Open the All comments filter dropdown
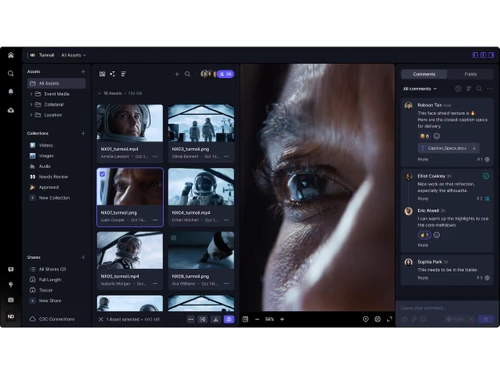Viewport: 500px width, 375px height. (420, 89)
